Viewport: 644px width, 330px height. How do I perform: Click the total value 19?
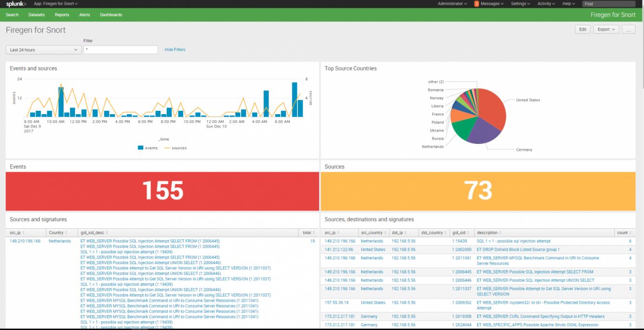pos(313,241)
